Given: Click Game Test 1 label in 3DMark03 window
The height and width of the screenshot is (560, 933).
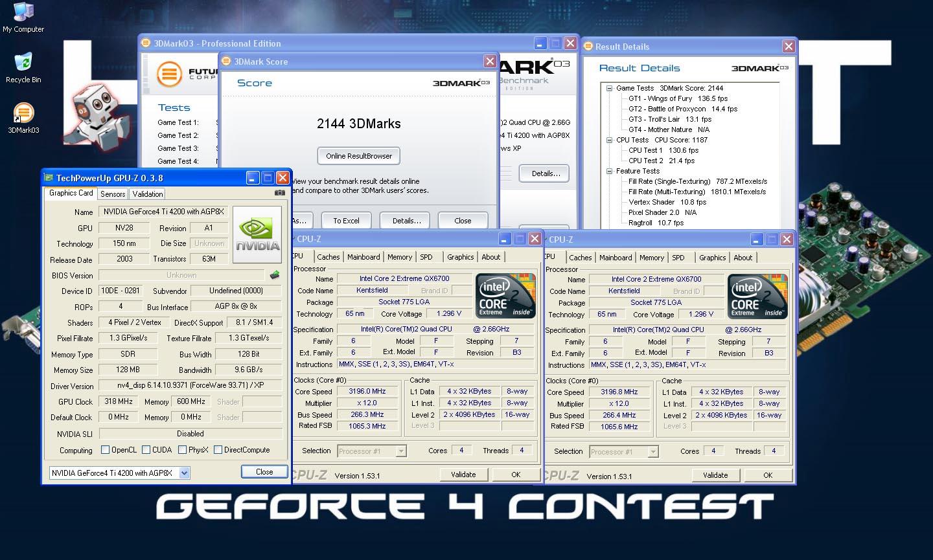Looking at the screenshot, I should tap(178, 122).
